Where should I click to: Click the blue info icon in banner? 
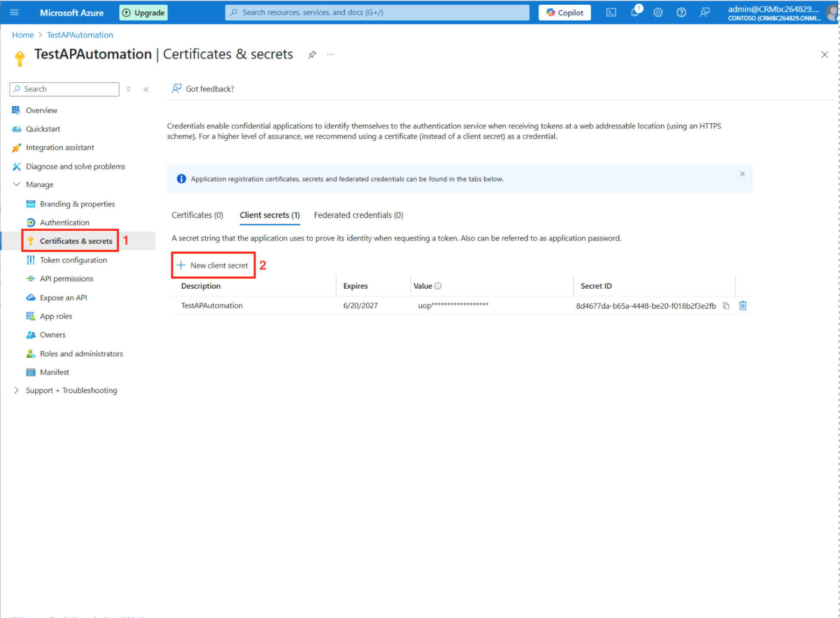[181, 179]
